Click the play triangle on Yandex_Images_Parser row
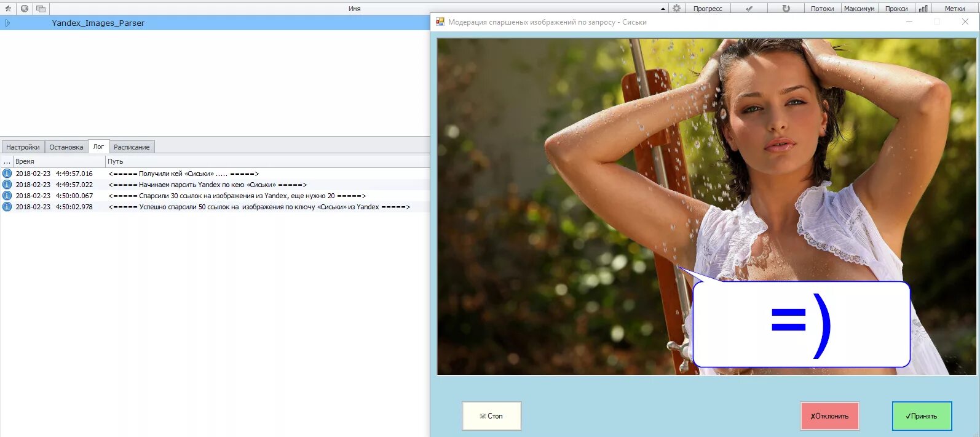 [x=7, y=23]
